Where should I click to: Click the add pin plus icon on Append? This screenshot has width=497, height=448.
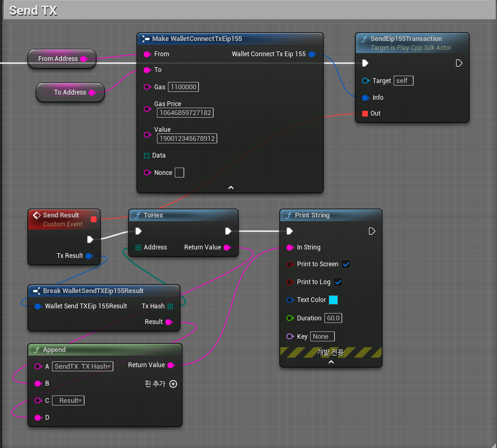(x=173, y=384)
